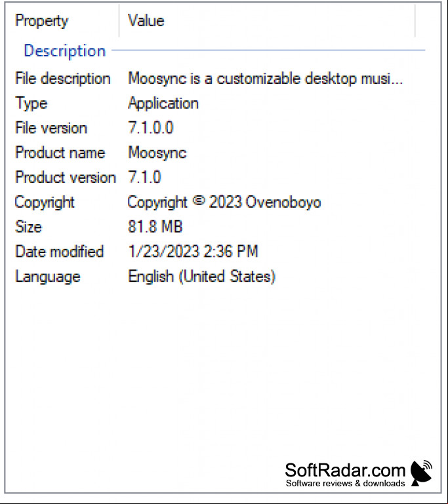Select the Description group heading
The image size is (448, 504).
click(65, 50)
